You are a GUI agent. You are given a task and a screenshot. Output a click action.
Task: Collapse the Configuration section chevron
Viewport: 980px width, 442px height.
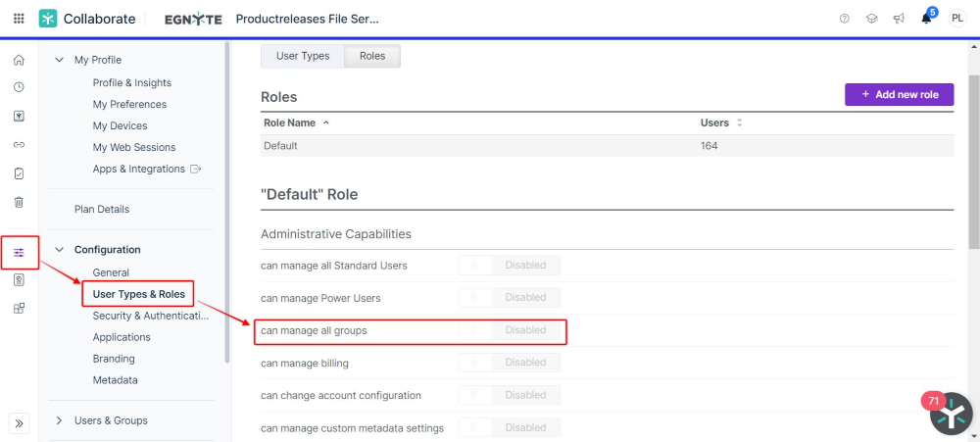pyautogui.click(x=60, y=250)
